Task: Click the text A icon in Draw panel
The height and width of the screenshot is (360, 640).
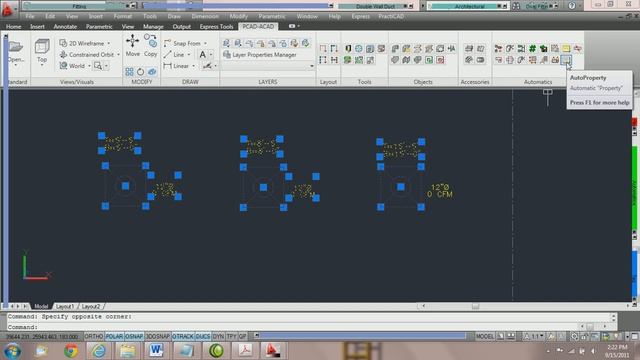Action: coord(202,54)
